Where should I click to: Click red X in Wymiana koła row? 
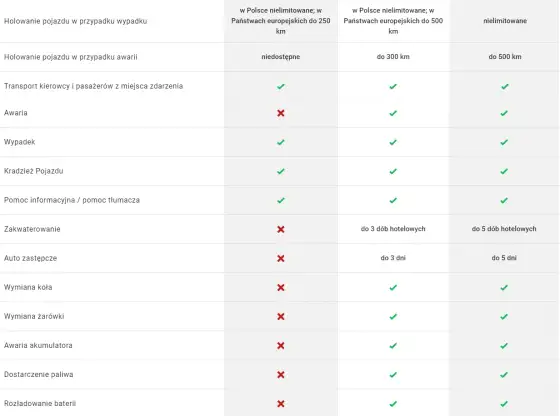(281, 287)
